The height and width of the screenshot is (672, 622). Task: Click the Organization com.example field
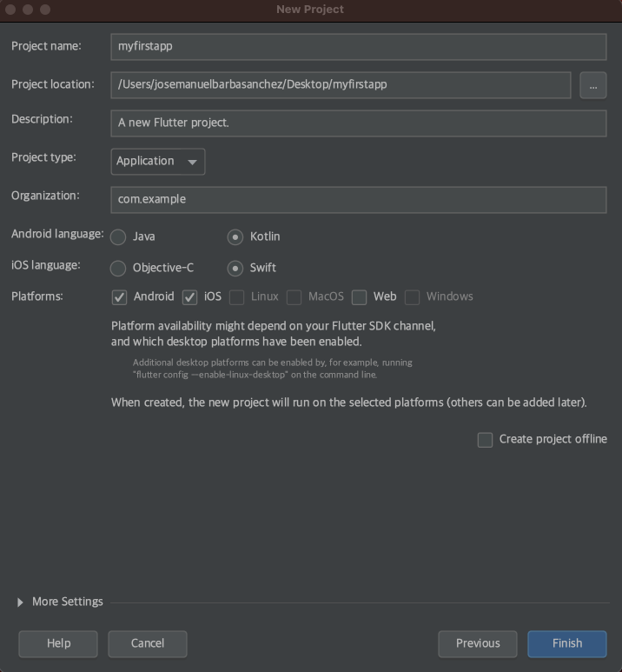click(359, 200)
